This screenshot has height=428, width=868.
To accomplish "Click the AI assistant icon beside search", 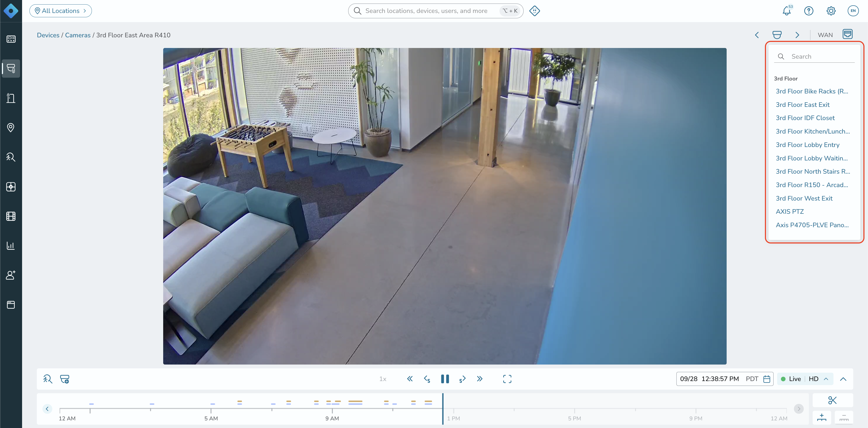I will click(535, 11).
